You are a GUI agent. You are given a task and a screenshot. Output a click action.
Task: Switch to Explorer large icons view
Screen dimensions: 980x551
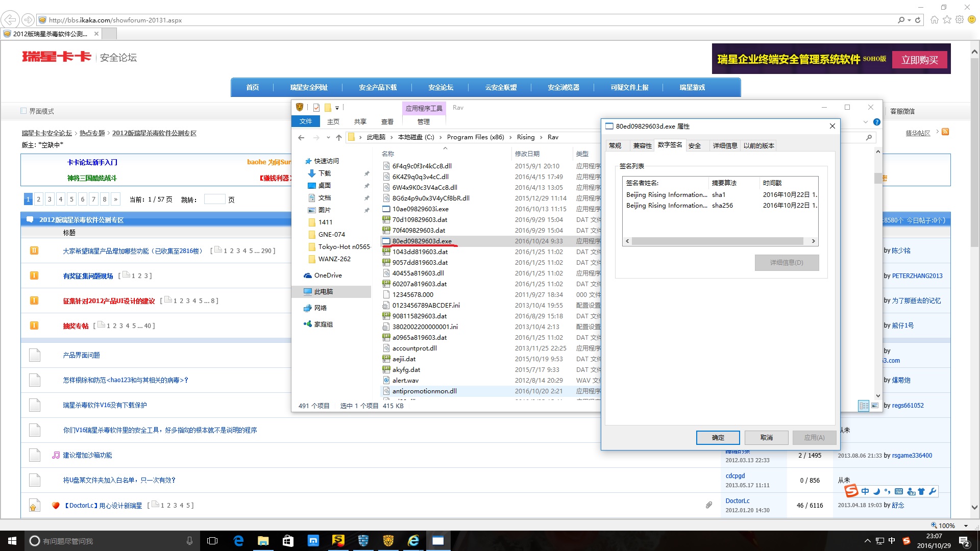click(875, 406)
